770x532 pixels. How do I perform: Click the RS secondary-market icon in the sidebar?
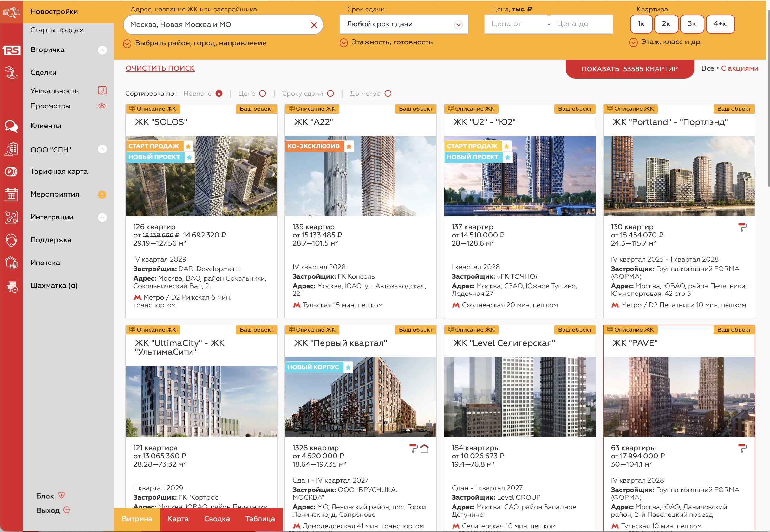click(11, 50)
